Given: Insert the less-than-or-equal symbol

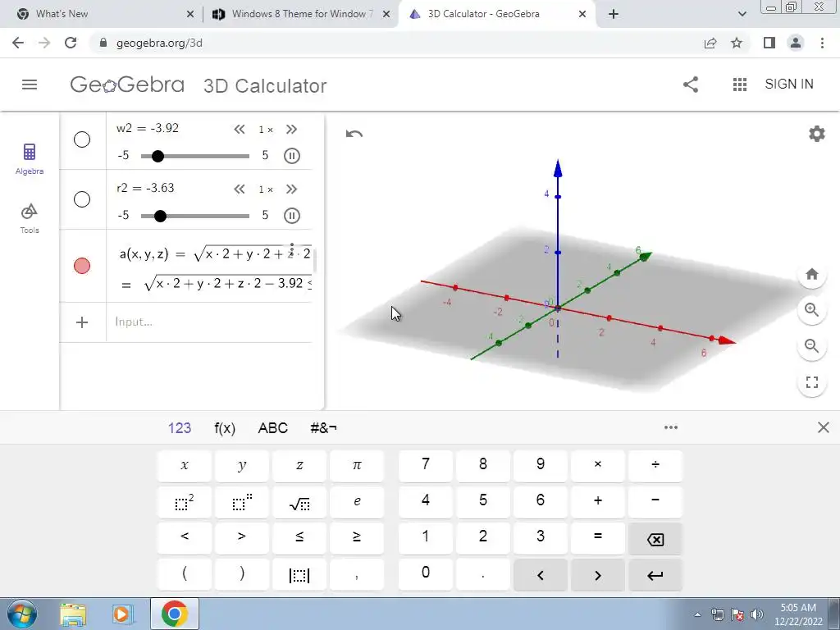Looking at the screenshot, I should point(299,537).
